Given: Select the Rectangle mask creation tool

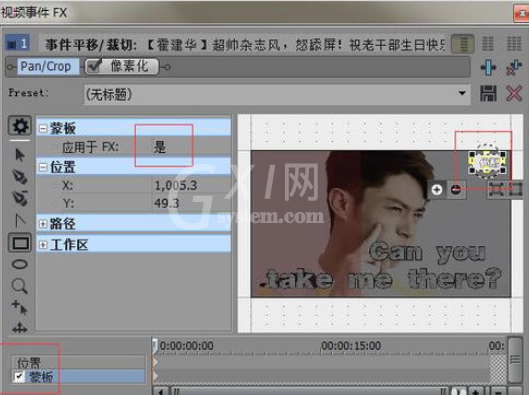Looking at the screenshot, I should pyautogui.click(x=20, y=243).
